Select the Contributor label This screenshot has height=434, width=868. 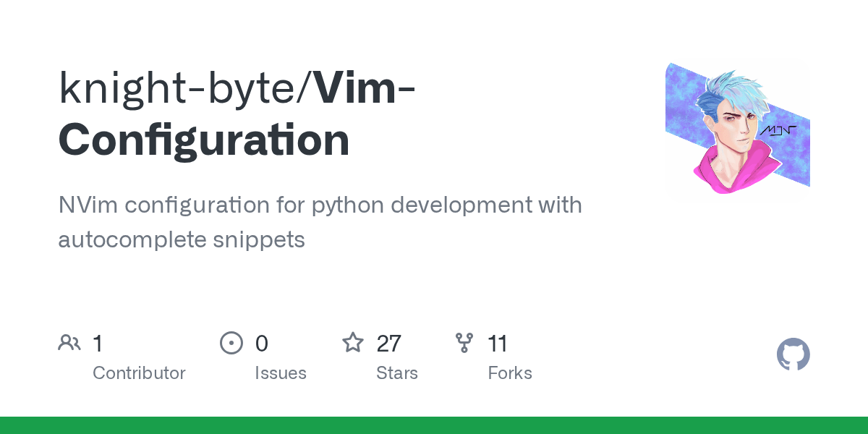coord(139,373)
